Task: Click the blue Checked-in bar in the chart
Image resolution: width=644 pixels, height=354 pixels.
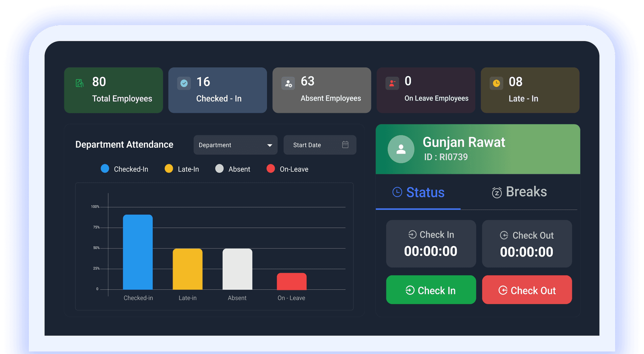Action: coord(138,252)
